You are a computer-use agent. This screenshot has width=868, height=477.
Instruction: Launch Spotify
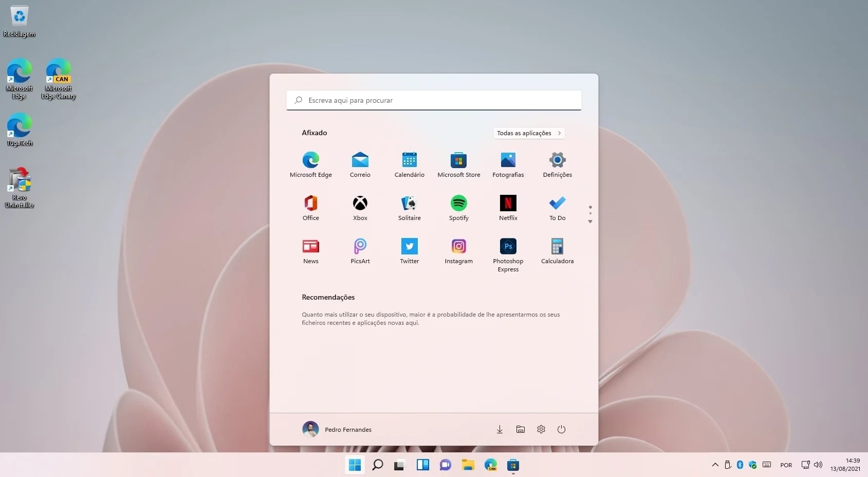(x=459, y=208)
